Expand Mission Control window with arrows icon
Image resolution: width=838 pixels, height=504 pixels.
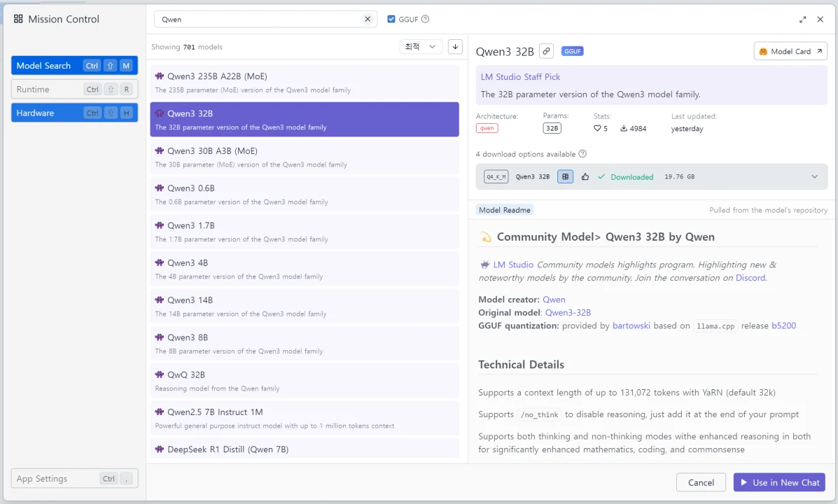pos(803,19)
